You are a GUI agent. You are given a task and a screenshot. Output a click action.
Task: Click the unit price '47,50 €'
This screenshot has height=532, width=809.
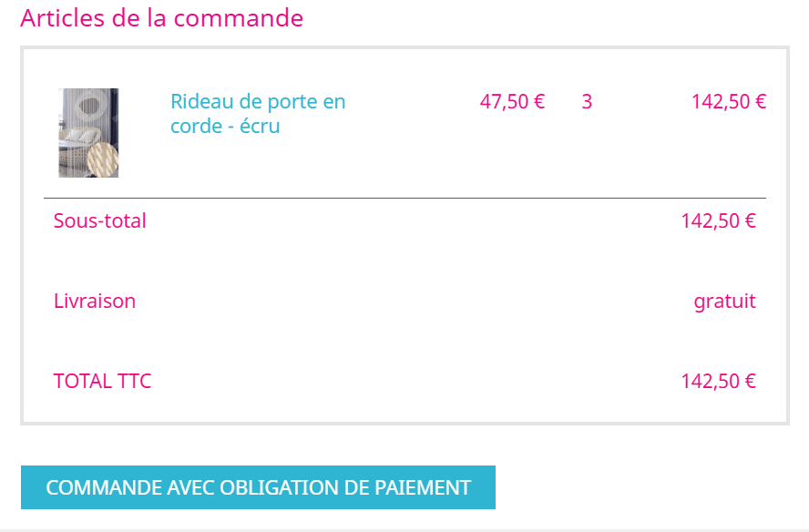512,101
